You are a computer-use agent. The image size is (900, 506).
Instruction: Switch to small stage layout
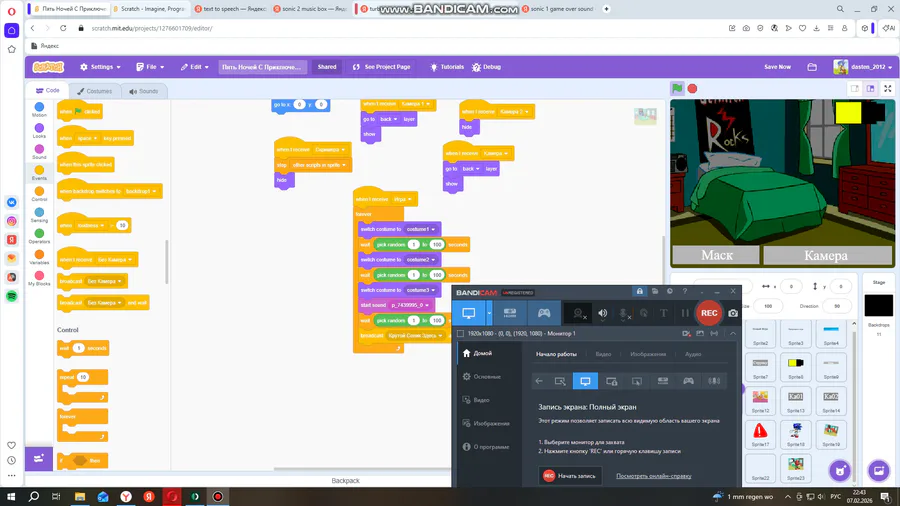point(855,88)
